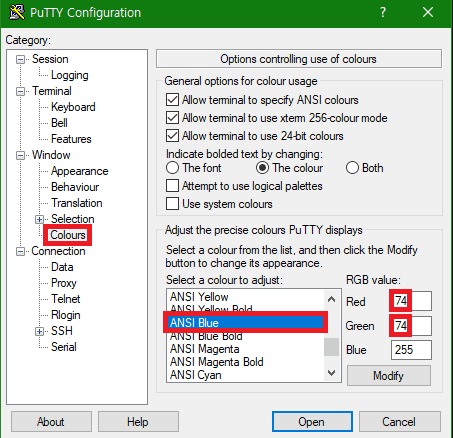
Task: Open the Session category
Action: point(50,59)
